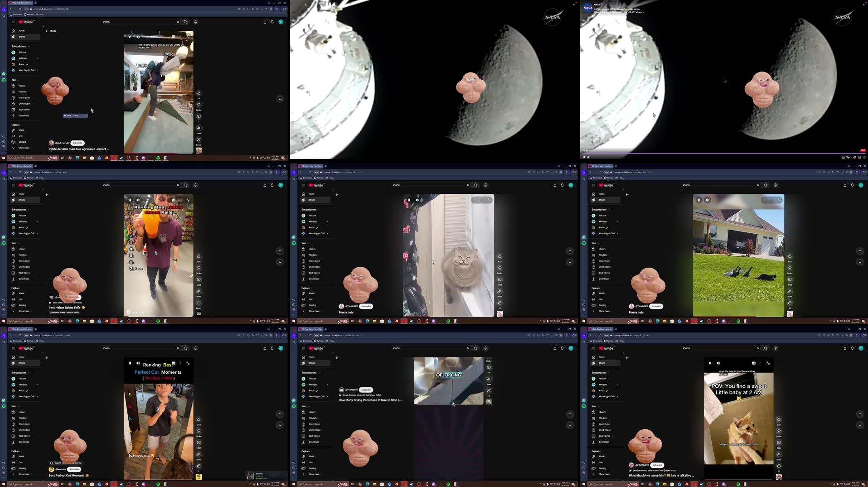Select Home in the 'POV' kitten window sidebar
The height and width of the screenshot is (487, 868).
tap(601, 357)
